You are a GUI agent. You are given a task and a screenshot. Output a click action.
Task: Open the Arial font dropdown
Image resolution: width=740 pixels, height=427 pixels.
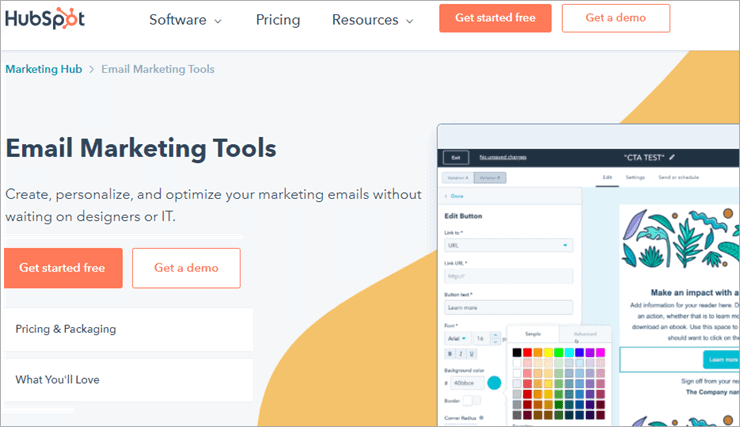click(x=457, y=338)
